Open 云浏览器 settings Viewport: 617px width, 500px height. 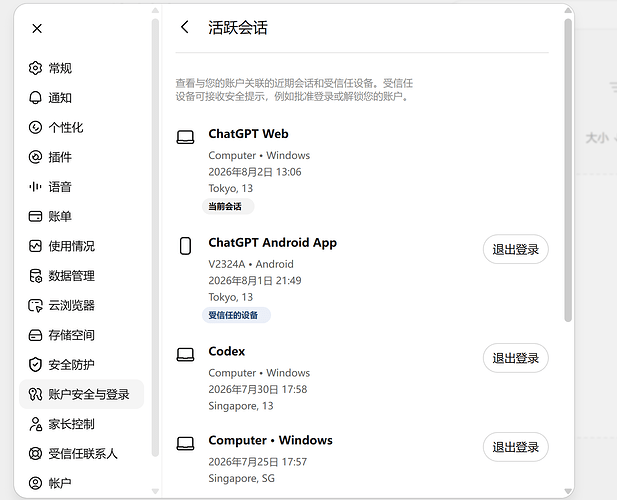81,305
